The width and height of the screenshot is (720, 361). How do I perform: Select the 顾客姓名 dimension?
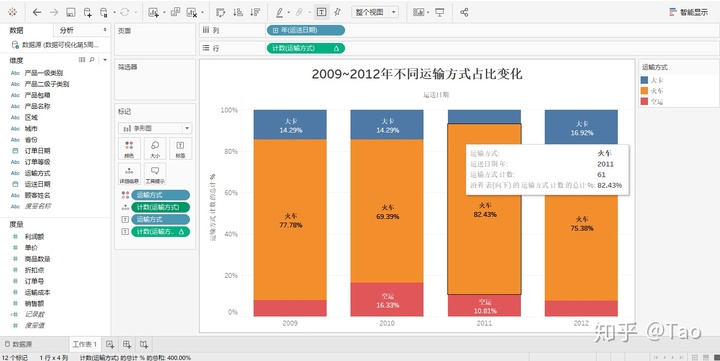click(x=37, y=195)
